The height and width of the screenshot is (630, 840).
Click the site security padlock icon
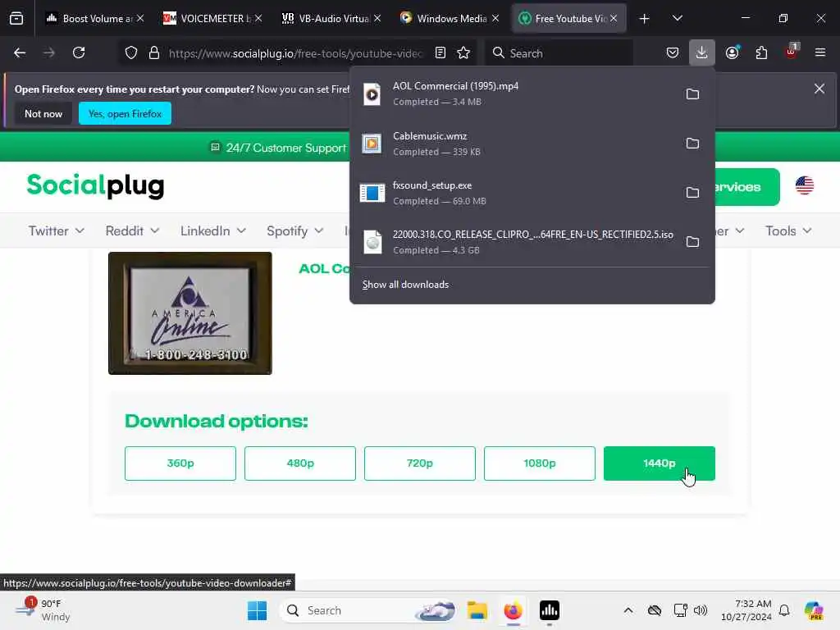154,53
